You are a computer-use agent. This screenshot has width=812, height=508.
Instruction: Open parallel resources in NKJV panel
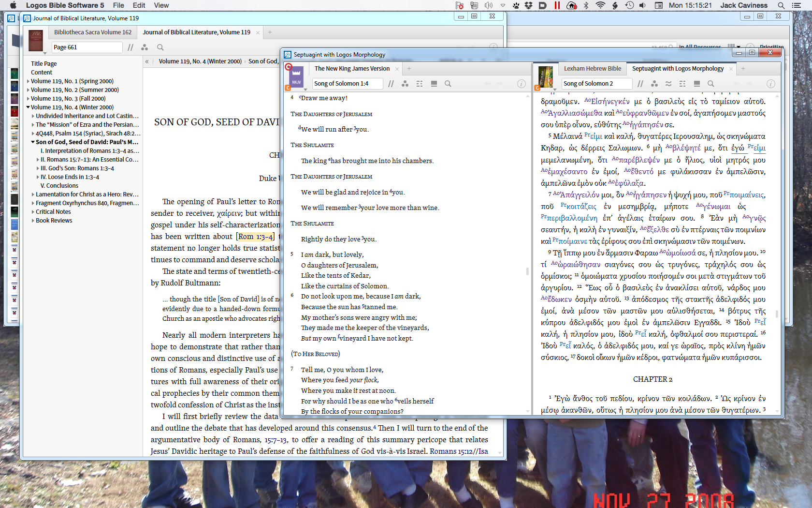click(x=391, y=84)
